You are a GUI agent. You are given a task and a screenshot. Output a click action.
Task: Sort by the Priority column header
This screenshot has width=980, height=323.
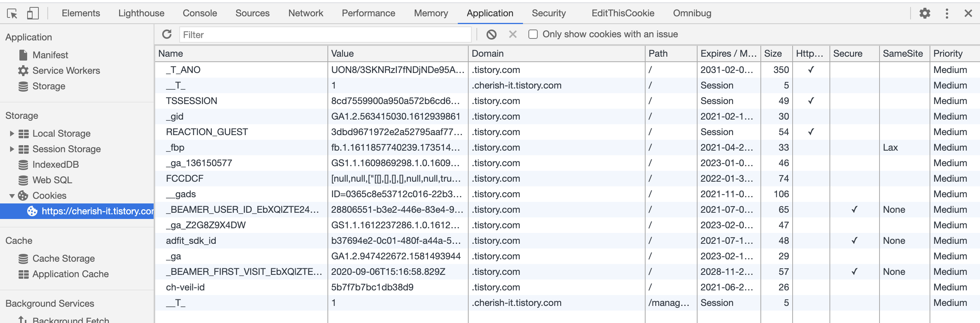[955, 54]
